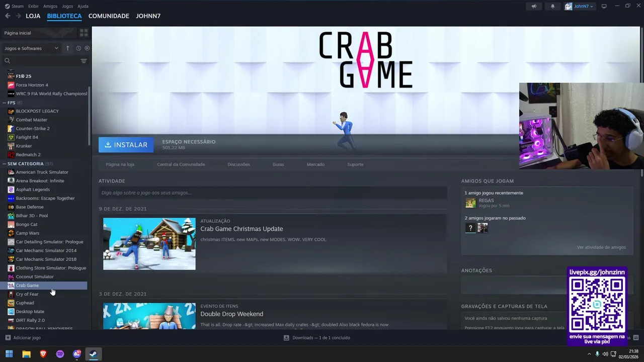Screen dimensions: 644x362
Task: Click the library search magnifier icon
Action: click(x=8, y=61)
